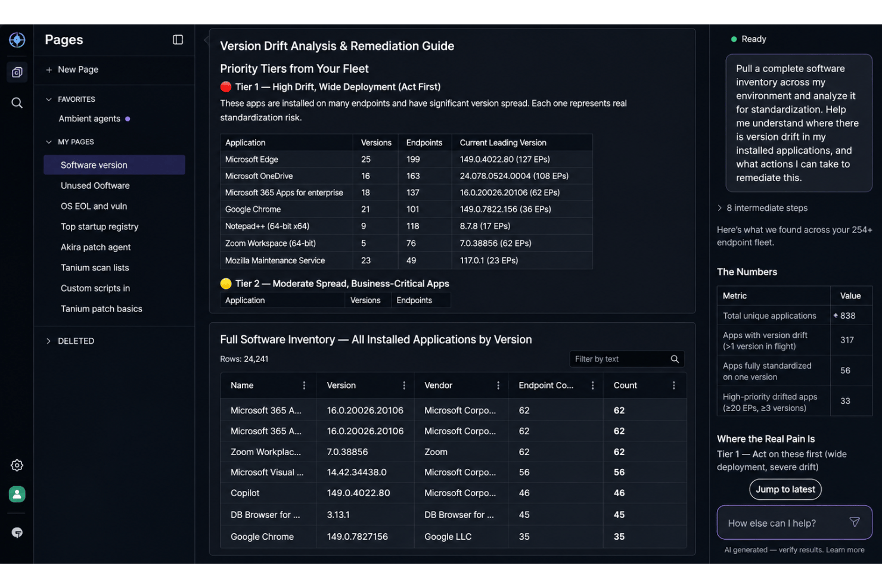Viewport: 882px width, 588px height.
Task: Click the magnifier in the filter box
Action: point(675,359)
